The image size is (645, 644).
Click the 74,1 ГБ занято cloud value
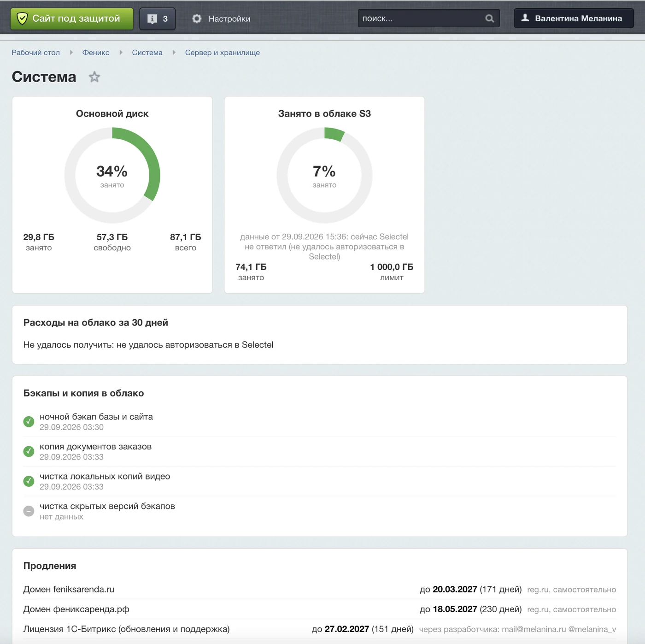tap(251, 272)
